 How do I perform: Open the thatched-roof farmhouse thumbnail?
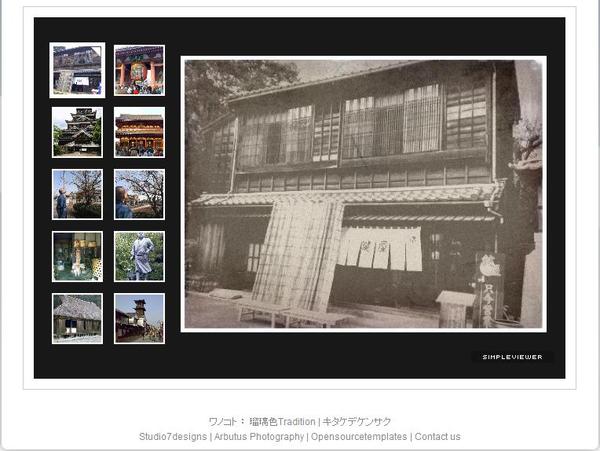(77, 318)
